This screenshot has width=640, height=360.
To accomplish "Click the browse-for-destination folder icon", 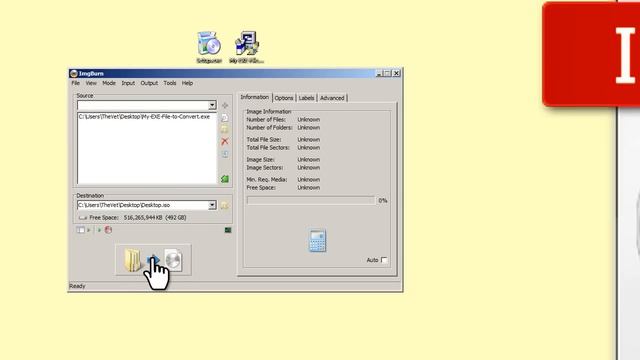I will point(224,205).
